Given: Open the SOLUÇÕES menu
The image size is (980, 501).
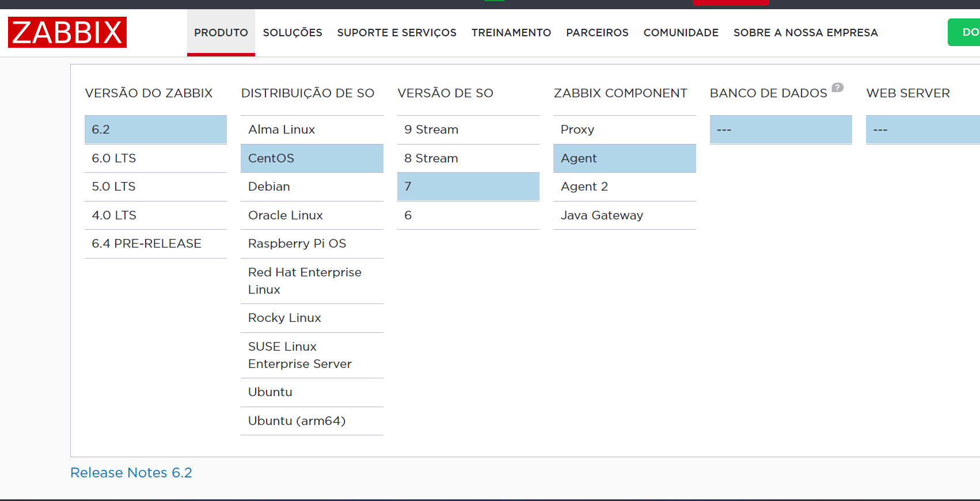Looking at the screenshot, I should (293, 33).
